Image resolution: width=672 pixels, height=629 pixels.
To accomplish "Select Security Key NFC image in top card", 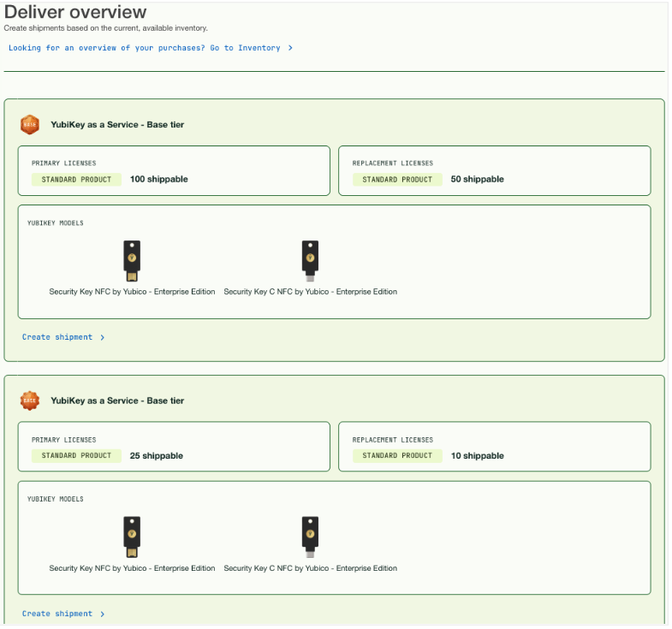I will coord(132,260).
